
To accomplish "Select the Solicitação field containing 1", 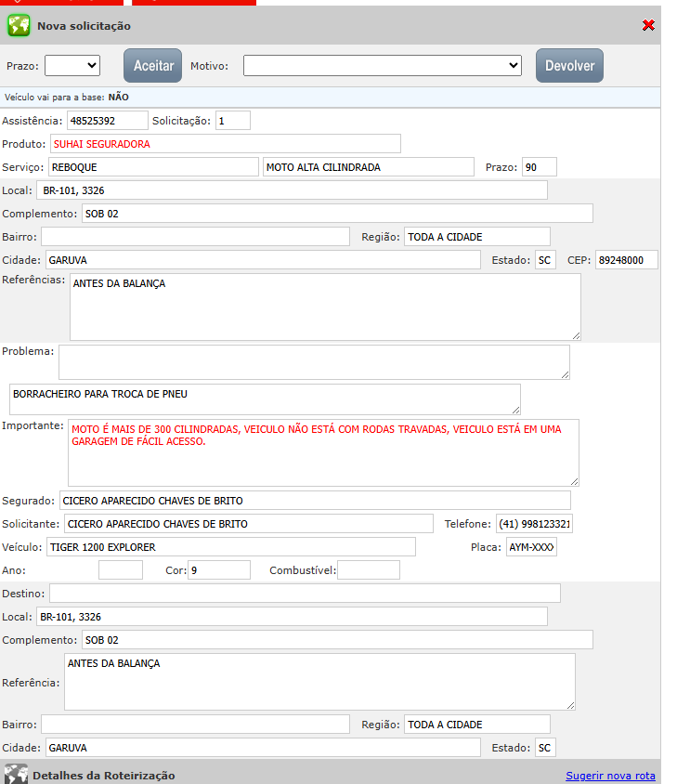I will click(232, 120).
